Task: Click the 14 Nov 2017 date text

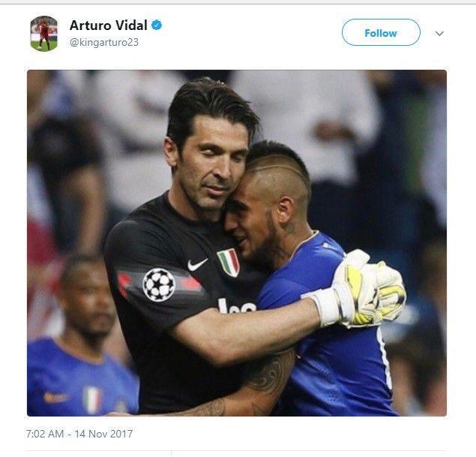Action: (103, 434)
